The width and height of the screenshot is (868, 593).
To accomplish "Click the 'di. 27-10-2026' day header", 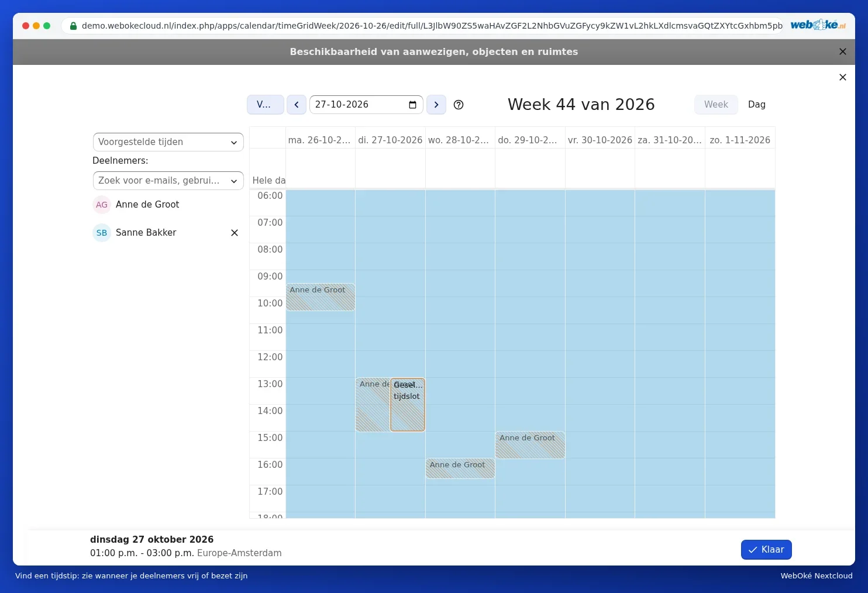I will (x=390, y=140).
